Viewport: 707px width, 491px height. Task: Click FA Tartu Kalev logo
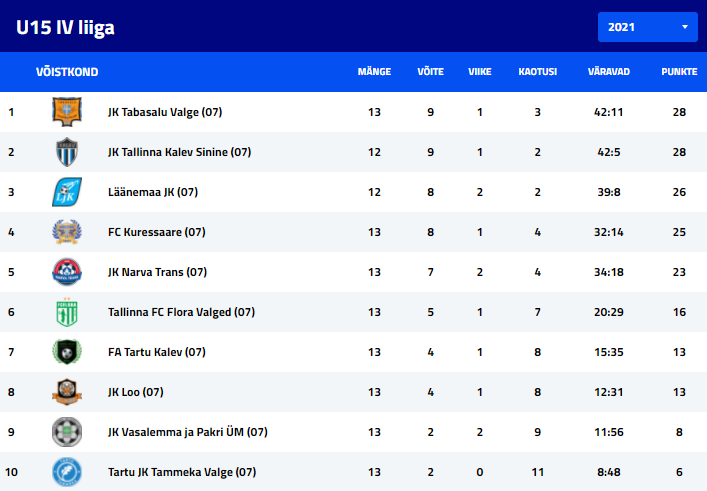point(67,352)
